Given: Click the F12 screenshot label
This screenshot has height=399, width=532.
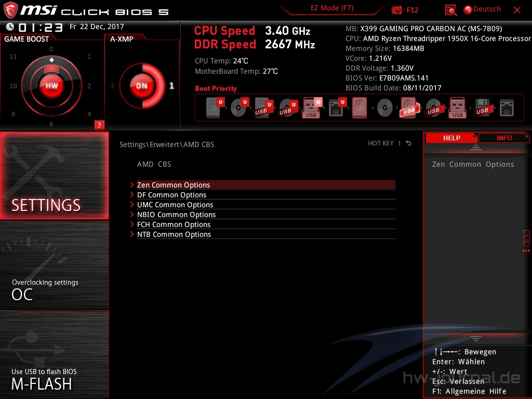Looking at the screenshot, I should [412, 10].
